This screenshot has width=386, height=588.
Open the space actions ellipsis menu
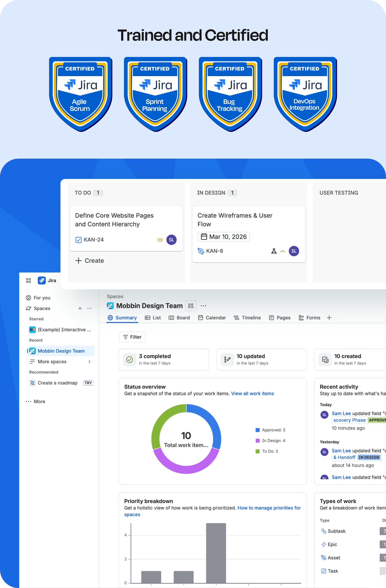pos(203,306)
